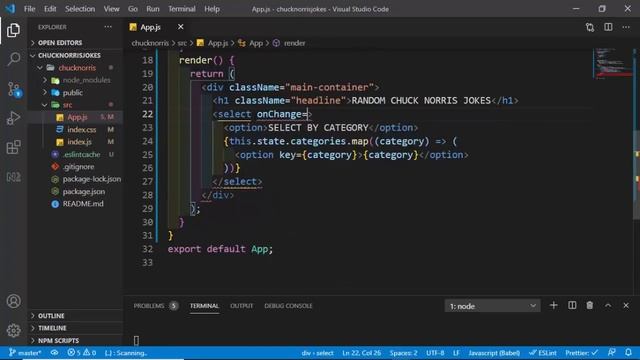
Task: Click the ESLint status item
Action: pyautogui.click(x=542, y=353)
